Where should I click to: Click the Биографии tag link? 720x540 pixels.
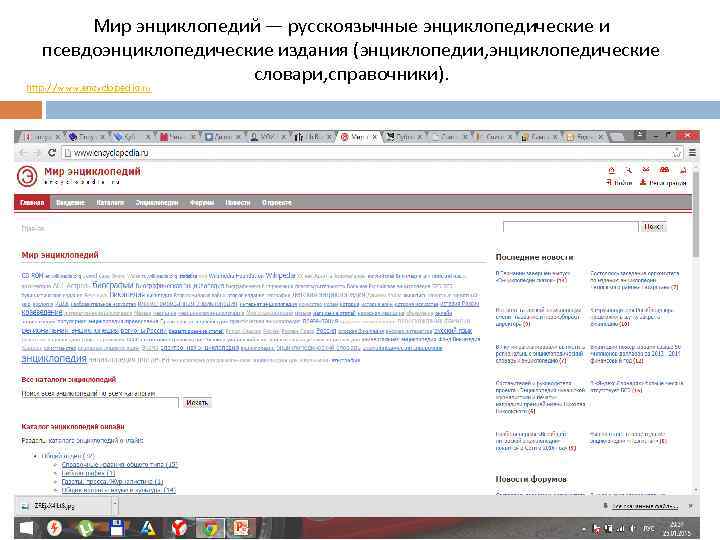click(112, 285)
